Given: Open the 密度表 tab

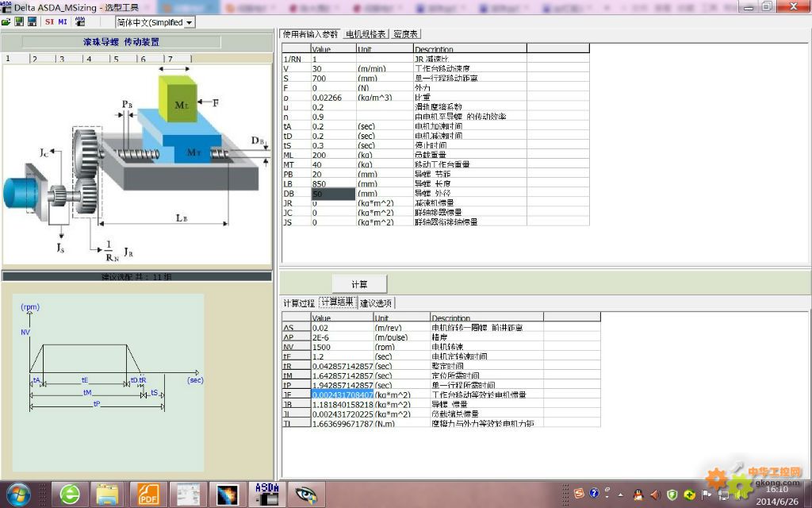Looking at the screenshot, I should point(405,34).
